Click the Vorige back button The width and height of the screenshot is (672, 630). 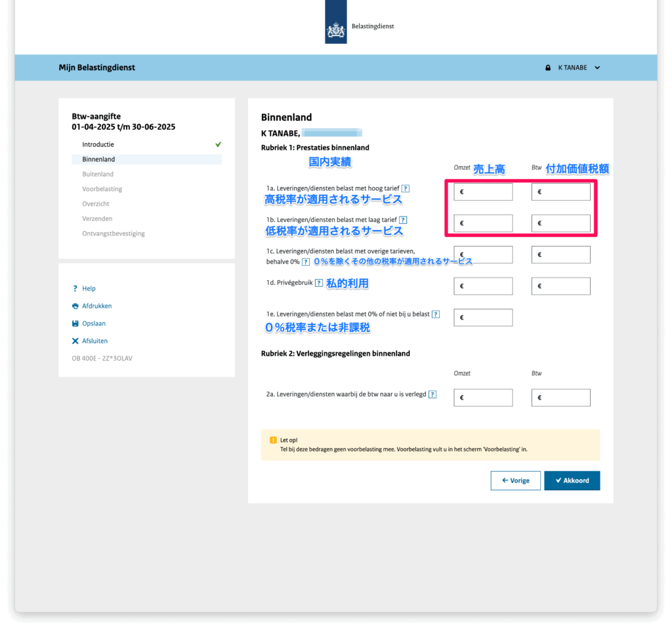coord(515,480)
